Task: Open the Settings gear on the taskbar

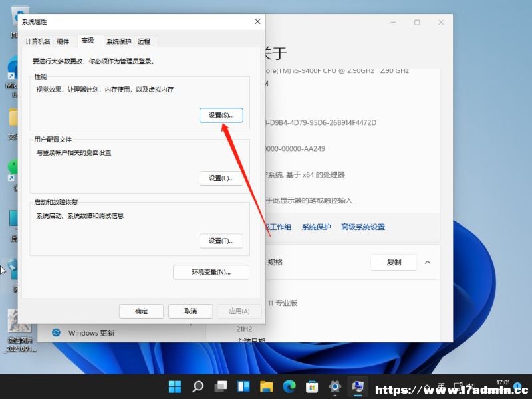Action: pos(335,386)
